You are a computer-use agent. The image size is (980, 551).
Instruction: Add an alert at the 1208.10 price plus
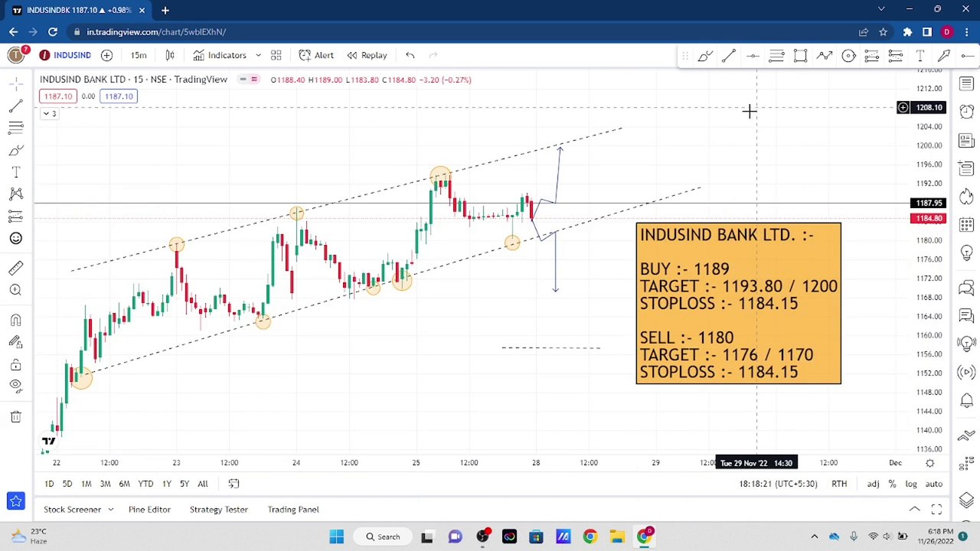pos(903,108)
